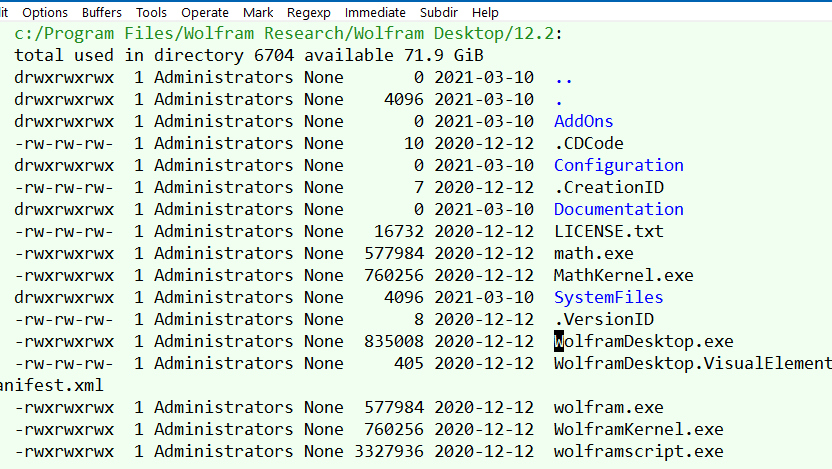
Task: Open the Subdir menu
Action: [439, 13]
